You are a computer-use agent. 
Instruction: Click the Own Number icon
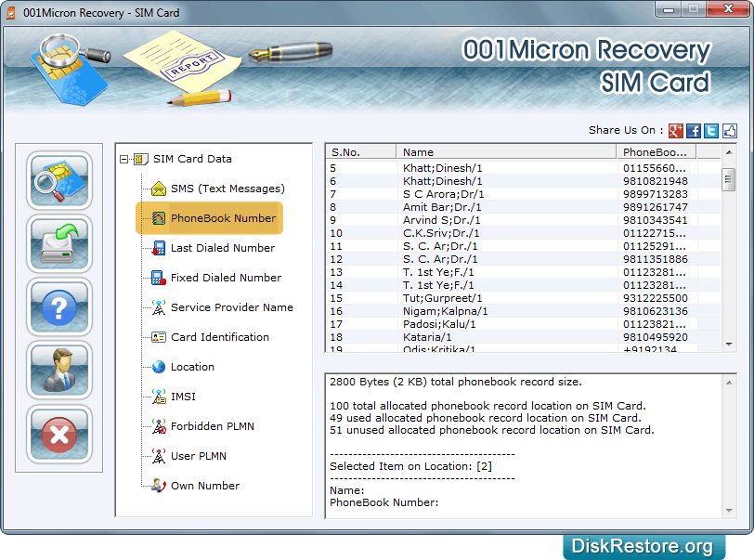pos(159,486)
